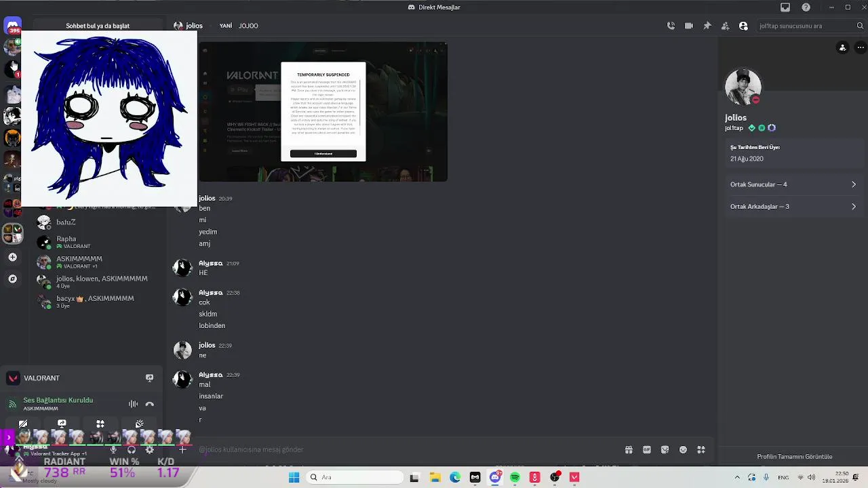Open the Discord taskbar icon
This screenshot has height=488, width=868.
click(495, 477)
